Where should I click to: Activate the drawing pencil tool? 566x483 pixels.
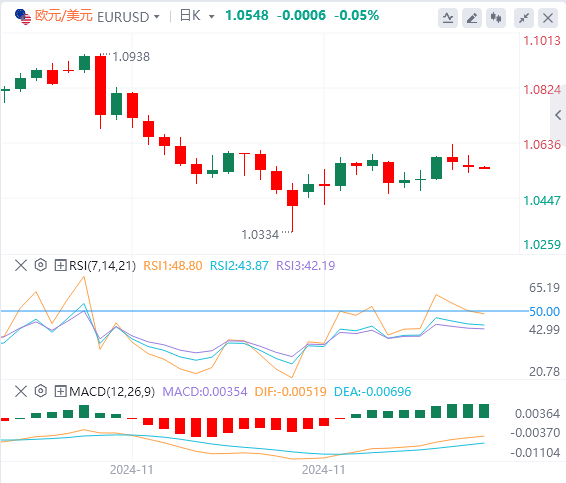472,18
